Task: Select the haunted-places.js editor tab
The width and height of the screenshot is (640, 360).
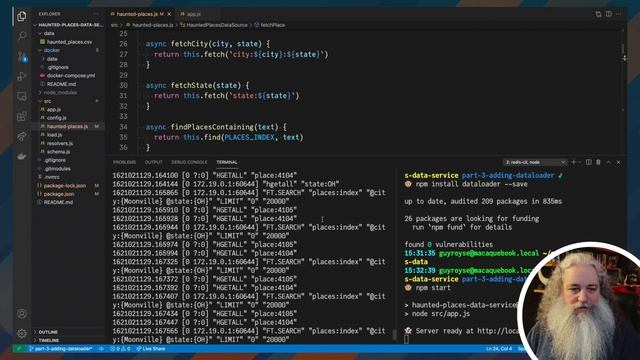Action: pos(137,14)
